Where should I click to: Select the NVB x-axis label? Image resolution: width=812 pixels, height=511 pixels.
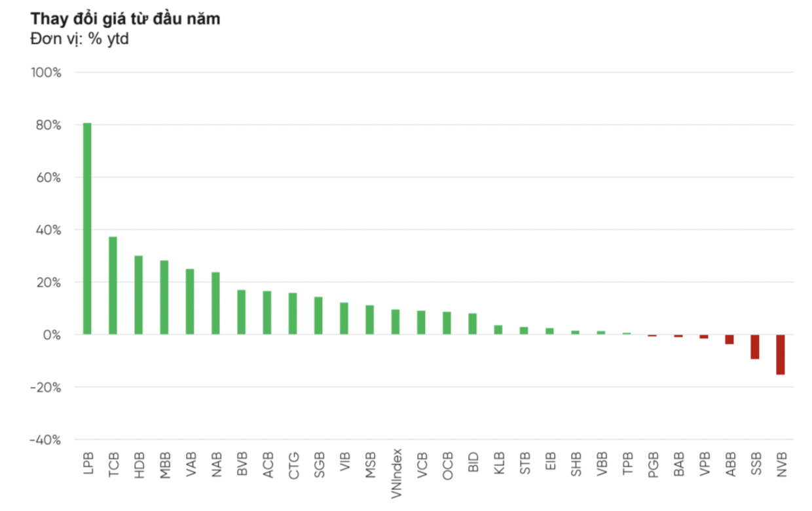point(781,463)
